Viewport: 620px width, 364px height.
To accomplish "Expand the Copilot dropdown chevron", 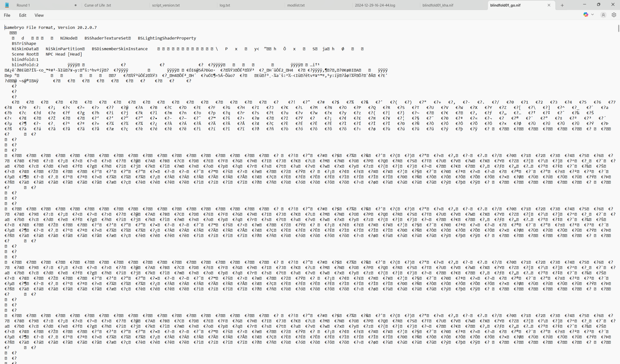I will coord(593,15).
